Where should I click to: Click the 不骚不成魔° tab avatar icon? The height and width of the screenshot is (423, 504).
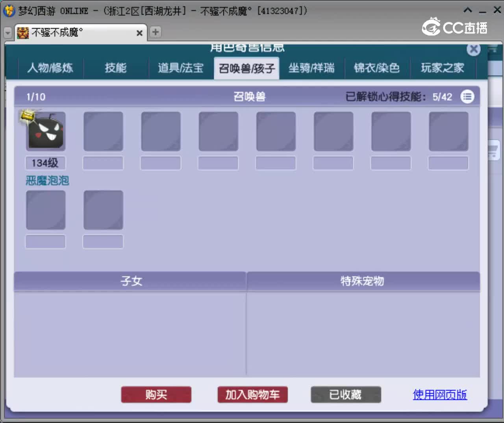23,33
